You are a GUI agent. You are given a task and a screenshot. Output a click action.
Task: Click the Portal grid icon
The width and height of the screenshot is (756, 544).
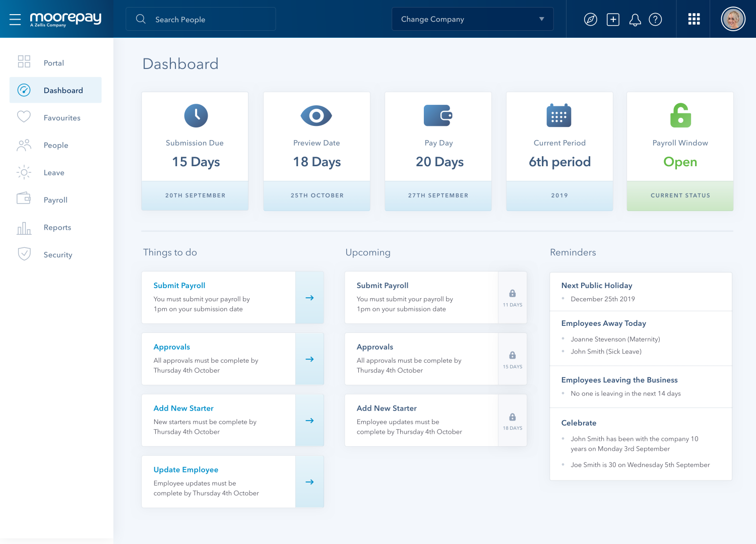coord(24,61)
